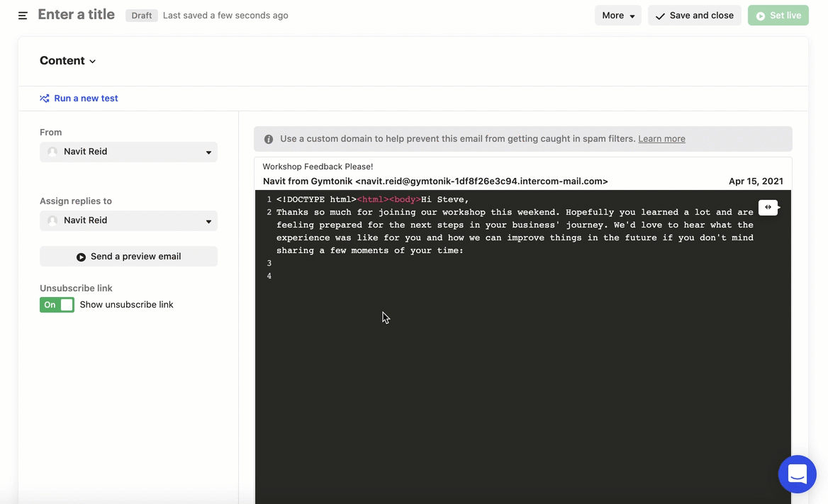Click the Apr 15, 2021 date

point(756,181)
